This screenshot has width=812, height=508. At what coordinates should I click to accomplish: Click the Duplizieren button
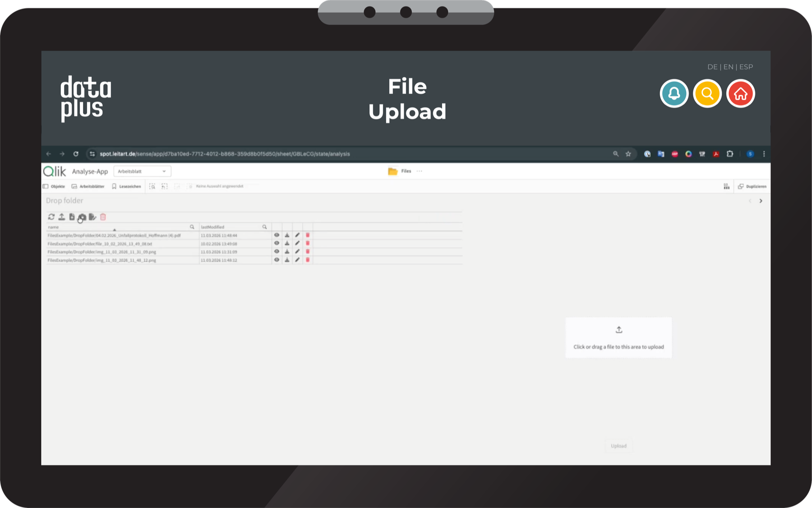[x=752, y=186]
